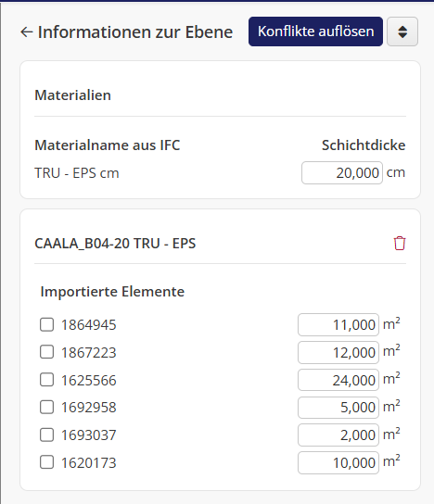
Task: Click the 12,000 m² area field
Action: pos(338,352)
